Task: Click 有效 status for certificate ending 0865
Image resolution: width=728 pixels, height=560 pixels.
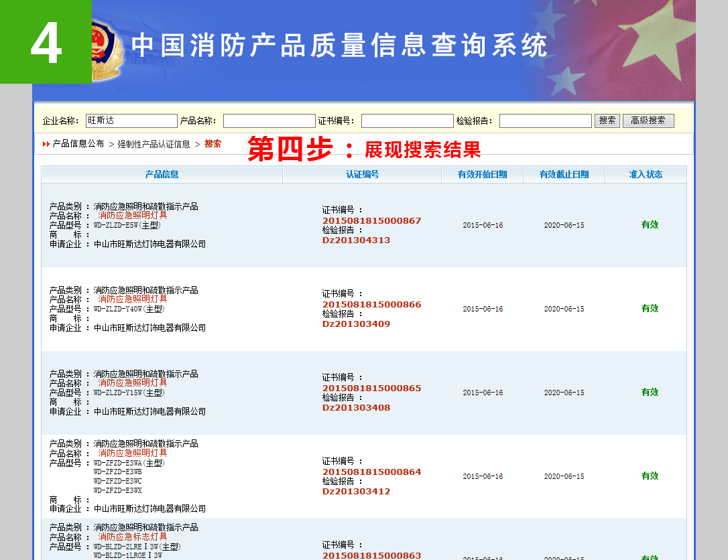Action: 650,392
